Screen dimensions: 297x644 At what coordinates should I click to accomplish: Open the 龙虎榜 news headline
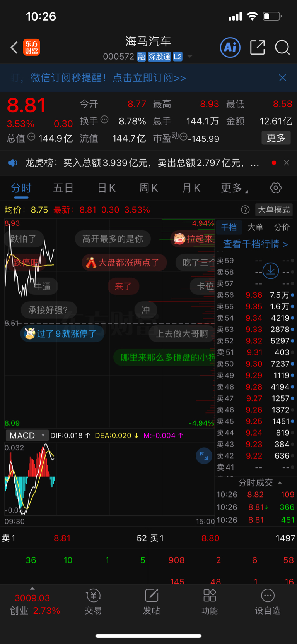tap(142, 163)
